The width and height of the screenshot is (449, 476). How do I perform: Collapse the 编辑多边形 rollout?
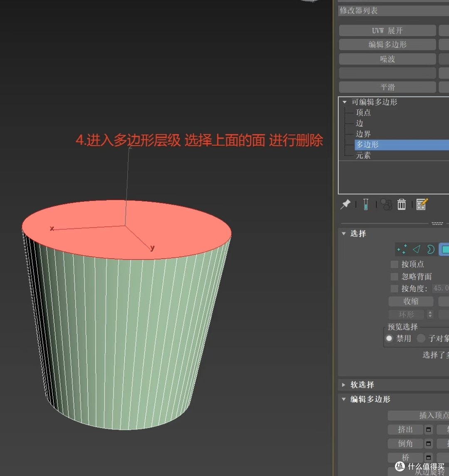[344, 399]
